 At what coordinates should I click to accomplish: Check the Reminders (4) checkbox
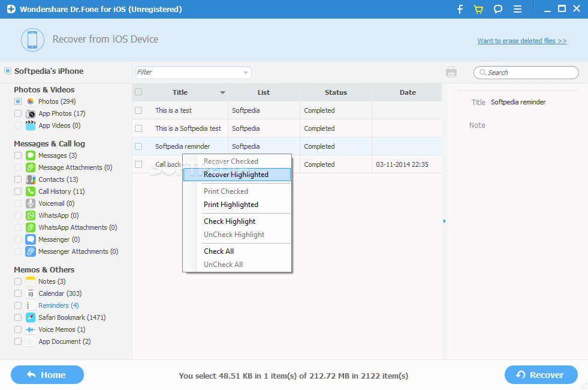pyautogui.click(x=18, y=305)
